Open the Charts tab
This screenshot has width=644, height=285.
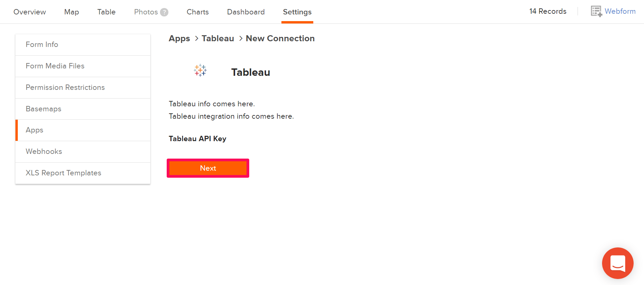click(x=198, y=12)
